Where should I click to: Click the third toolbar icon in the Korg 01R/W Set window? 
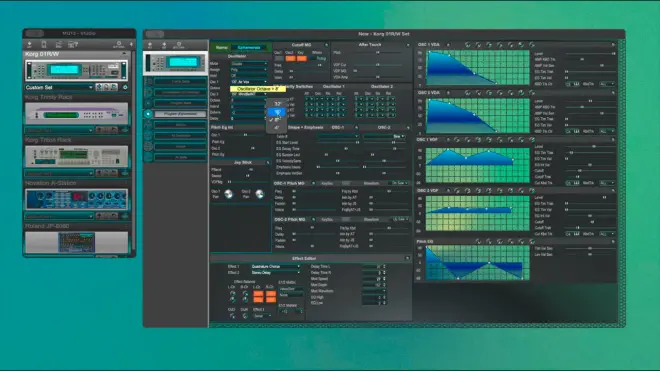point(178,45)
